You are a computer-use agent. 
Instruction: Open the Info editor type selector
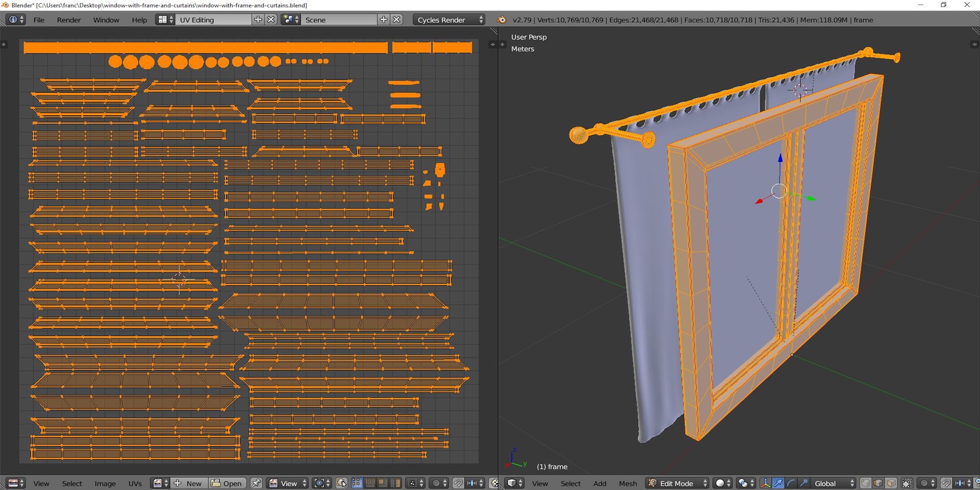15,20
